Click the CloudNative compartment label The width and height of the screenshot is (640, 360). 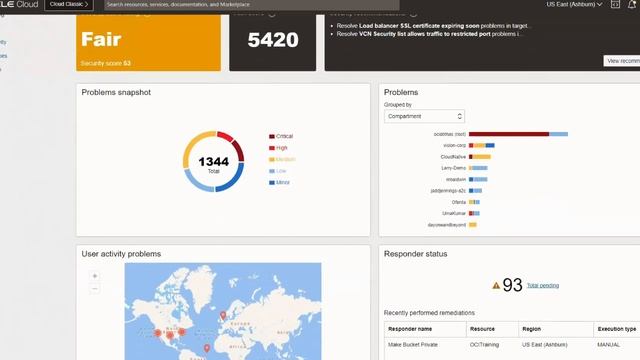tap(453, 157)
